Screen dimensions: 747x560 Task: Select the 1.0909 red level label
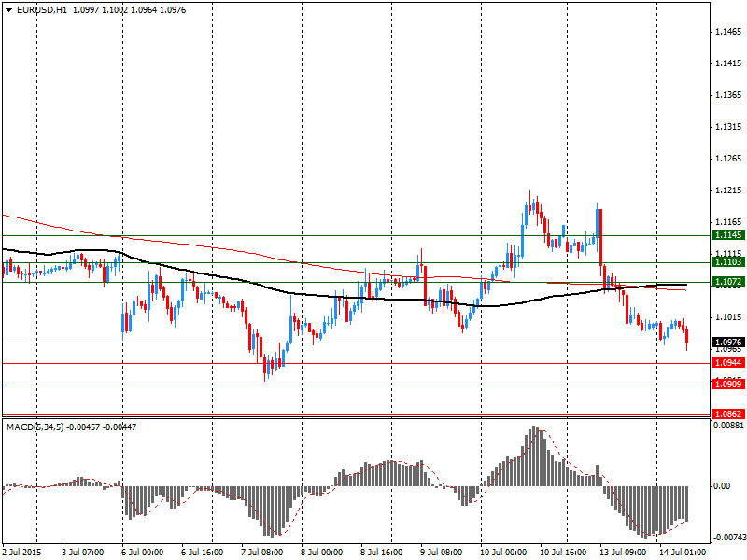pyautogui.click(x=727, y=384)
